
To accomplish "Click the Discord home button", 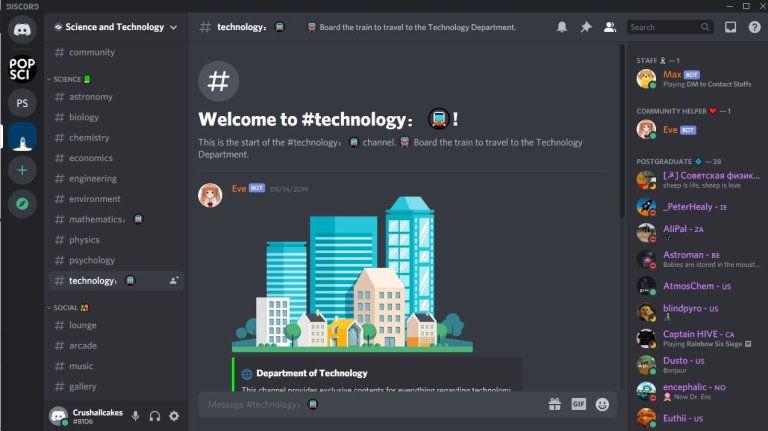I will pos(22,30).
